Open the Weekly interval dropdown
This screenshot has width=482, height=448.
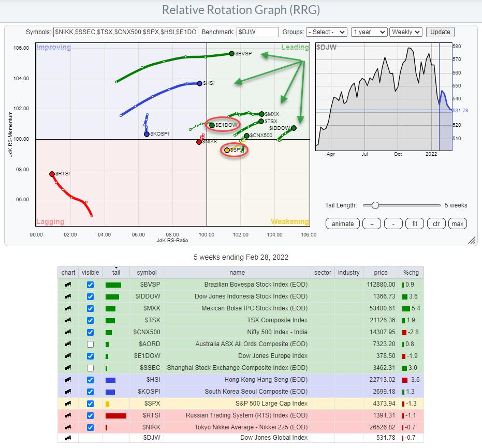coord(406,32)
